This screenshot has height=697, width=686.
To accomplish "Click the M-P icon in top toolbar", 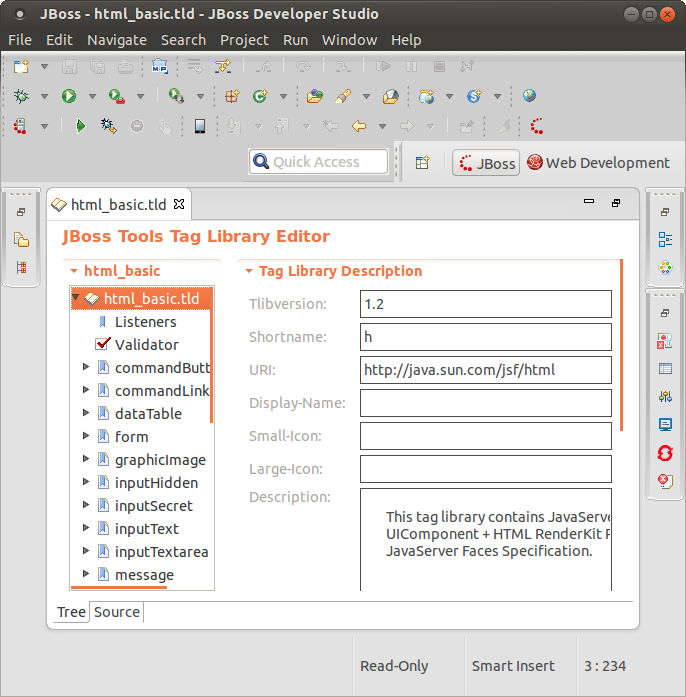I will (160, 66).
